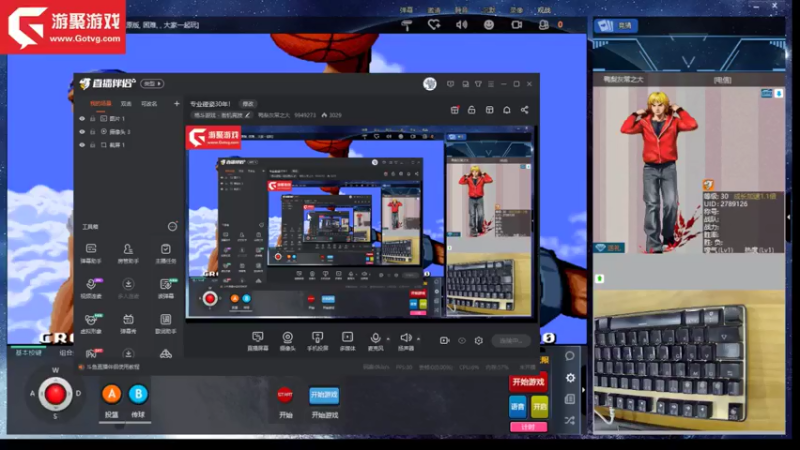Toggle the lock on the 截屏 1 source

click(92, 145)
